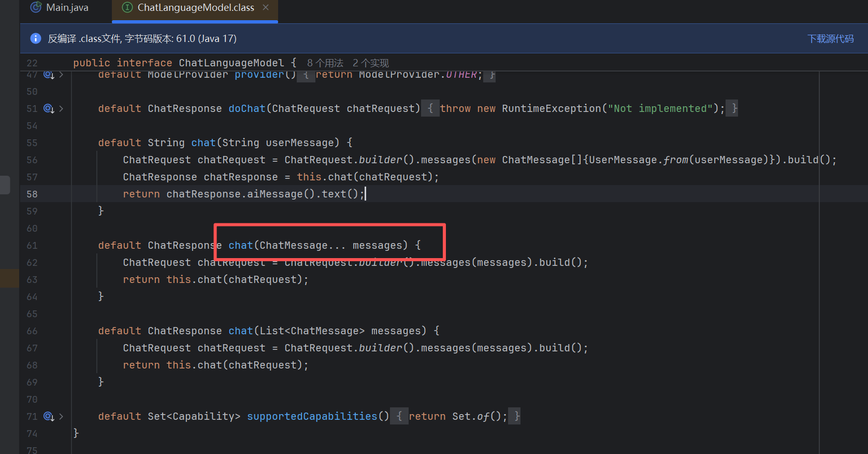Click the doChat method name
The height and width of the screenshot is (454, 868).
[x=247, y=108]
